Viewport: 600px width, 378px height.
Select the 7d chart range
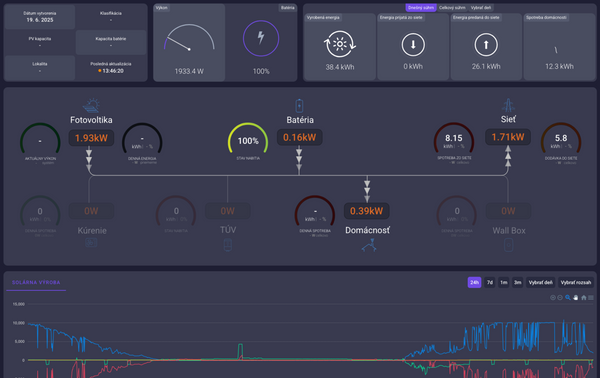coord(490,282)
